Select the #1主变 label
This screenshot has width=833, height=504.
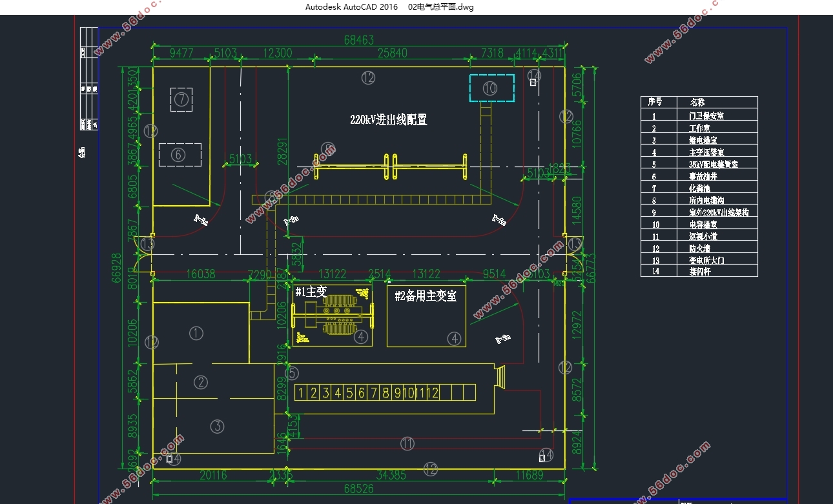pyautogui.click(x=311, y=292)
